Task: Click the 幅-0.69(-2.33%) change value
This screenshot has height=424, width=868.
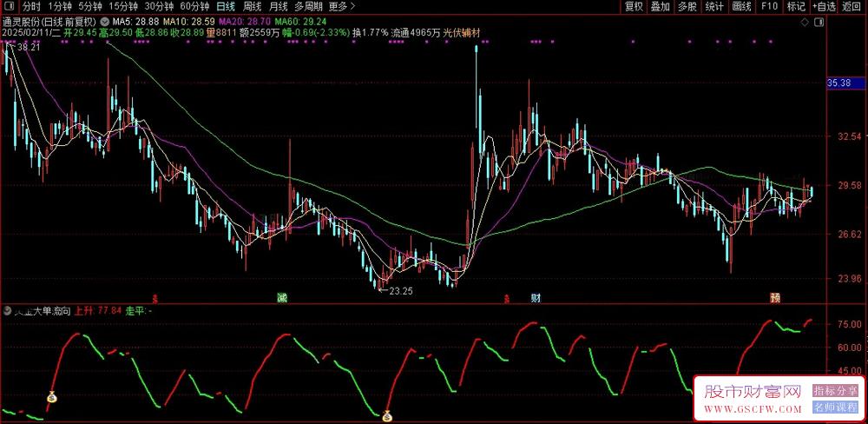Action: pyautogui.click(x=316, y=33)
